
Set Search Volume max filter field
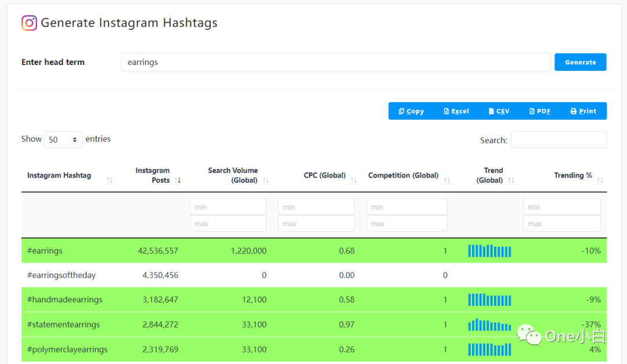pyautogui.click(x=228, y=224)
